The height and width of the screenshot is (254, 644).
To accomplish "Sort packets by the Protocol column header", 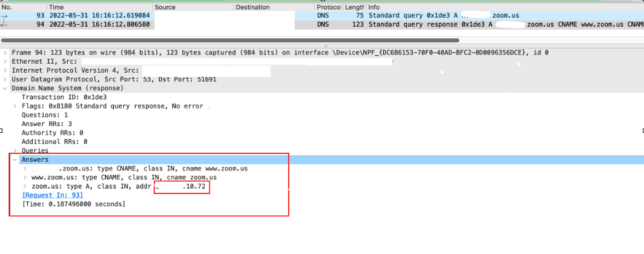I will point(329,7).
